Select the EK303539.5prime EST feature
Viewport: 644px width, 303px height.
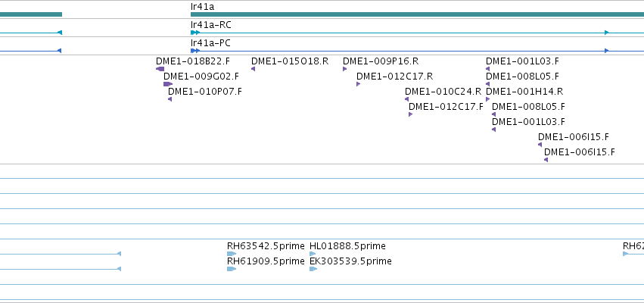(313, 269)
